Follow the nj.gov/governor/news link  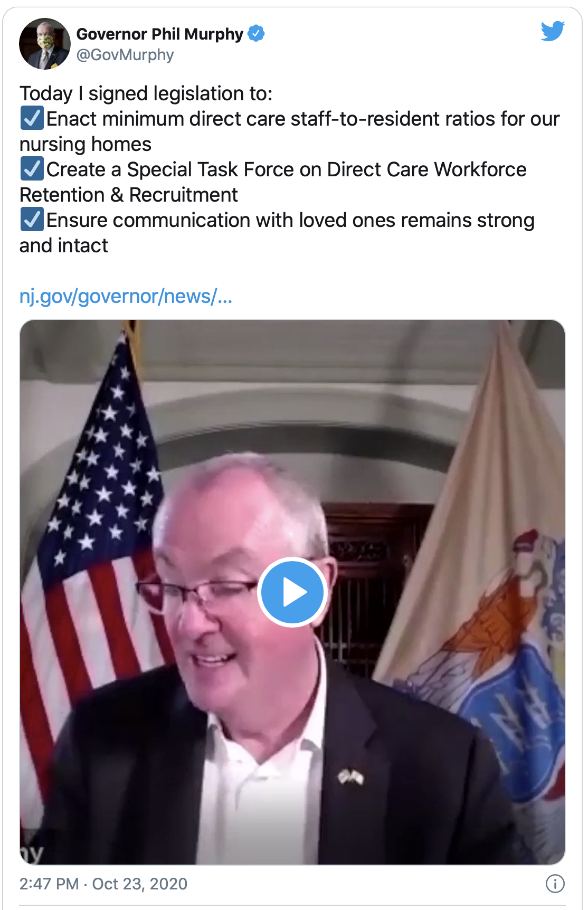(x=126, y=296)
